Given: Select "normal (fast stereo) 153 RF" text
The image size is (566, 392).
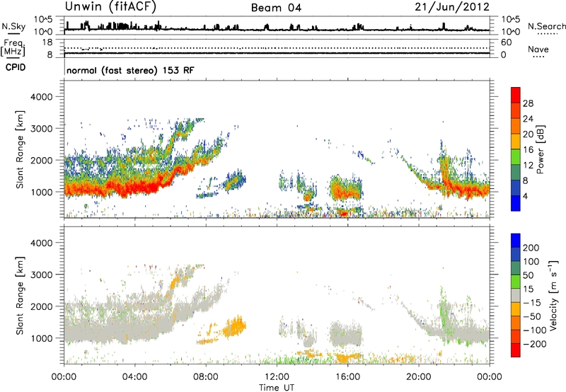Looking at the screenshot, I should pos(130,70).
